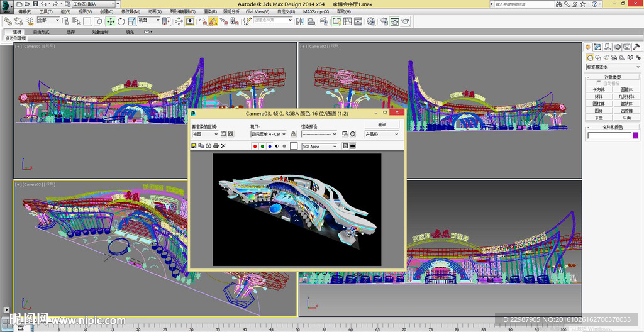Viewport: 644px width, 332px height.
Task: Toggle the viewport lock in render window
Action: click(x=293, y=134)
